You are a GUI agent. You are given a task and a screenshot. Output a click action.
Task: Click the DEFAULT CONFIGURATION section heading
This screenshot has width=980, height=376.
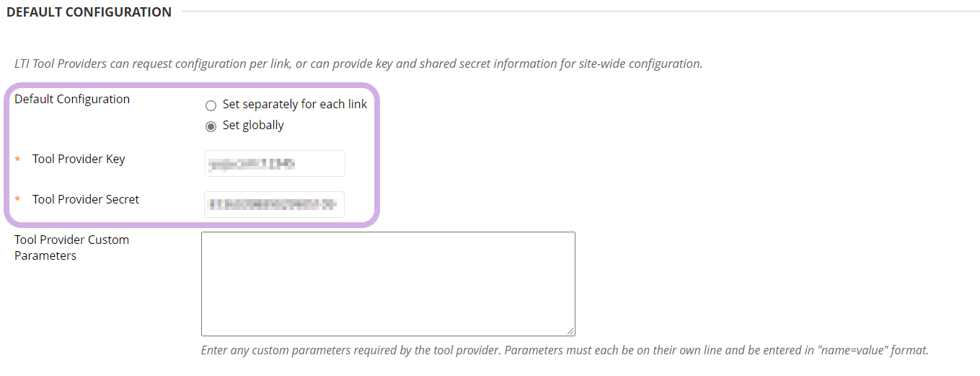[x=89, y=12]
